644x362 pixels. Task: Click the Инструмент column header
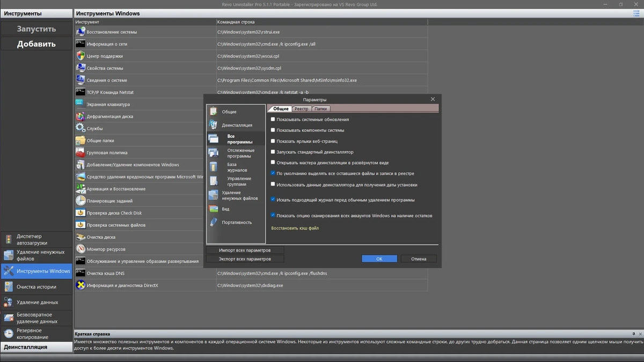(x=145, y=22)
